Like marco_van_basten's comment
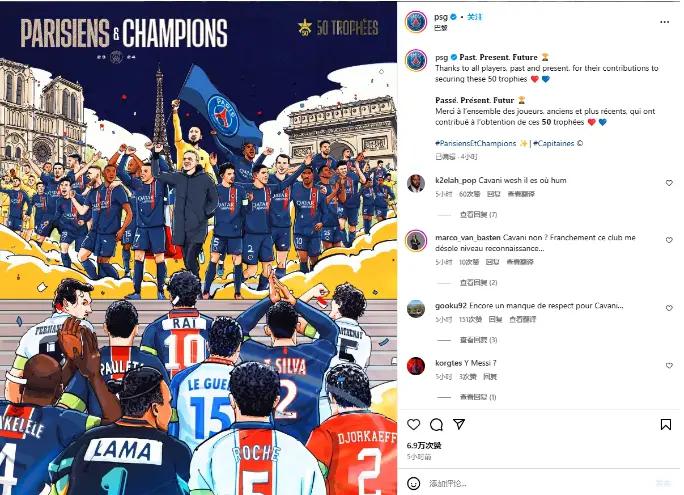684x495 pixels. click(669, 240)
